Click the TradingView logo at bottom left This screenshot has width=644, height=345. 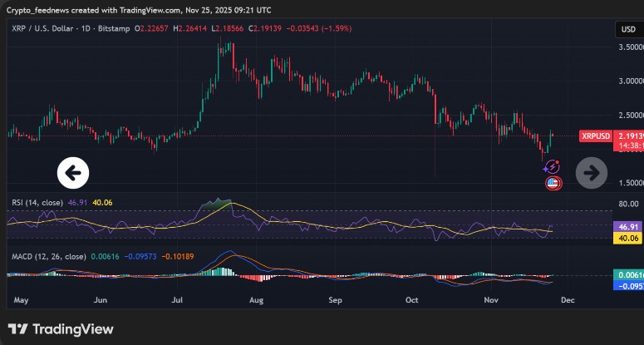point(61,329)
